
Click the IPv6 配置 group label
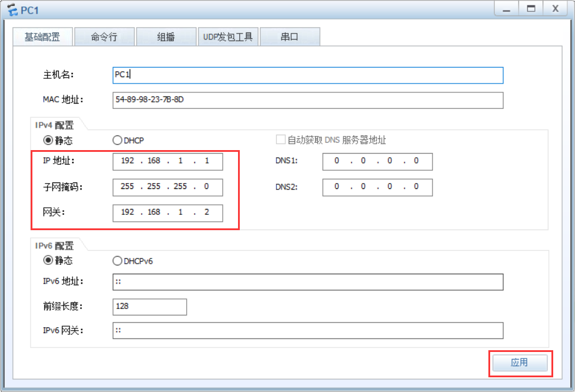point(54,245)
